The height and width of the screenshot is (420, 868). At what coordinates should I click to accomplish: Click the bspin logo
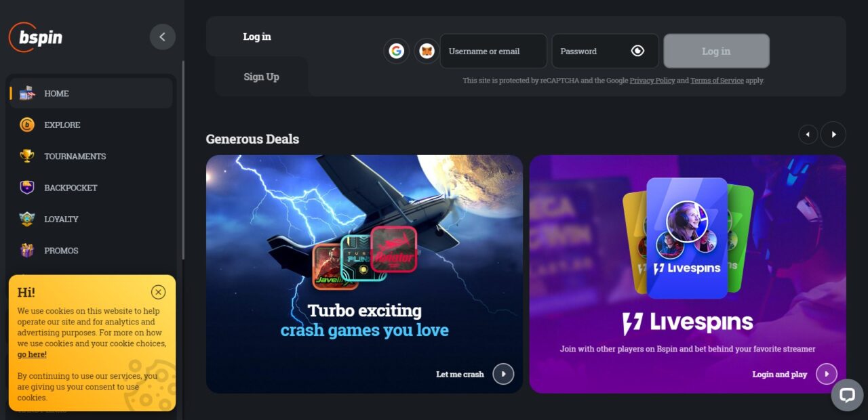click(36, 37)
